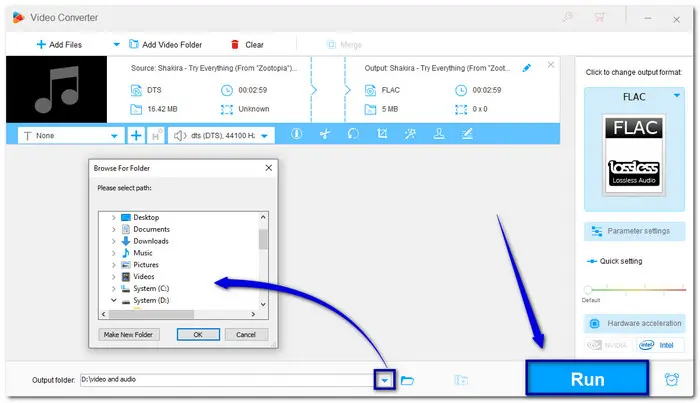Click source format DTS label
This screenshot has width=700, height=403.
pyautogui.click(x=154, y=90)
